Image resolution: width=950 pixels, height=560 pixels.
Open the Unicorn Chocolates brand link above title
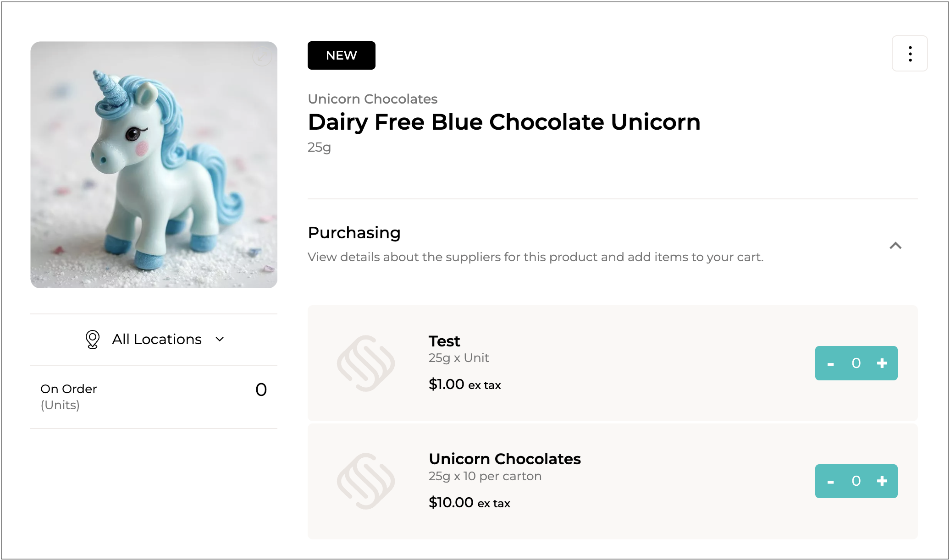point(372,99)
